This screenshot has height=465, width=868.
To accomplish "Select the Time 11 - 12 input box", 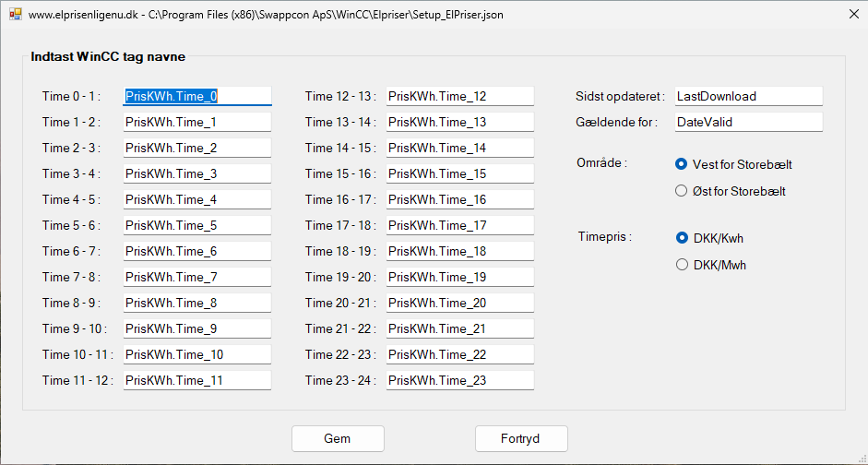I will 196,380.
